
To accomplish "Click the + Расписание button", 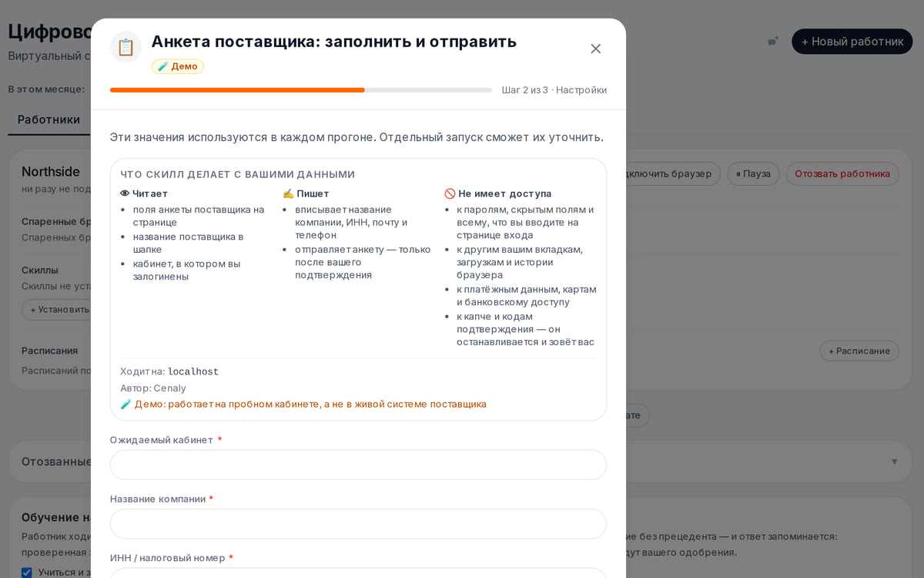I will pyautogui.click(x=859, y=351).
